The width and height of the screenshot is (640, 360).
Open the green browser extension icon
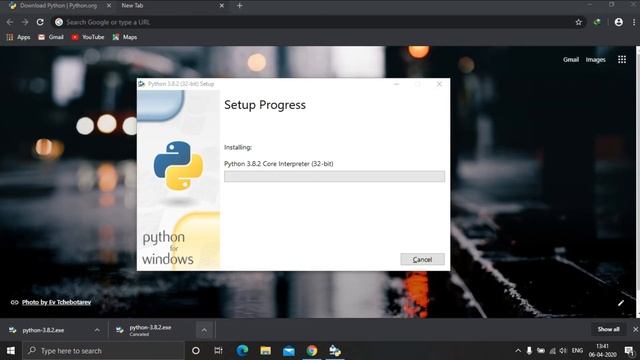[x=597, y=22]
